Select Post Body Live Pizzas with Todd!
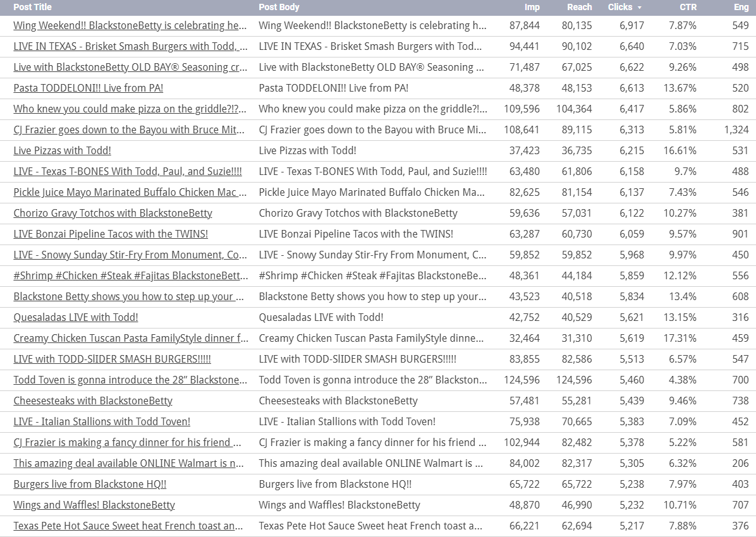Image resolution: width=756 pixels, height=537 pixels. coord(308,150)
